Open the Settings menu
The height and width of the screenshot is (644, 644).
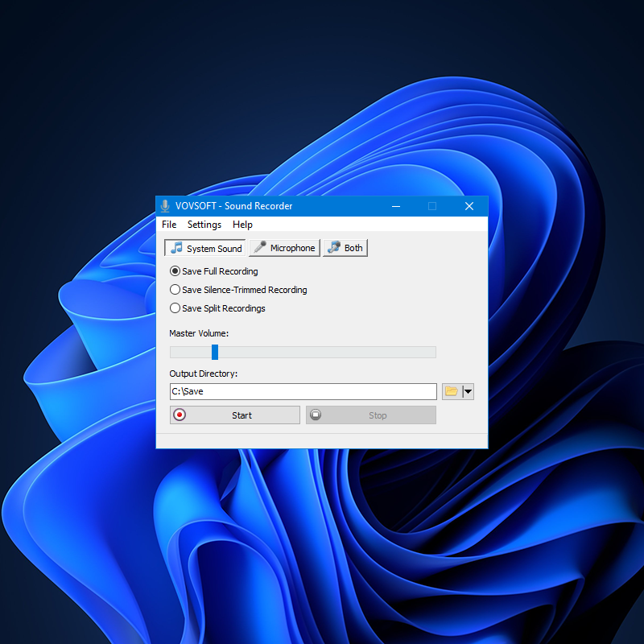click(x=204, y=225)
